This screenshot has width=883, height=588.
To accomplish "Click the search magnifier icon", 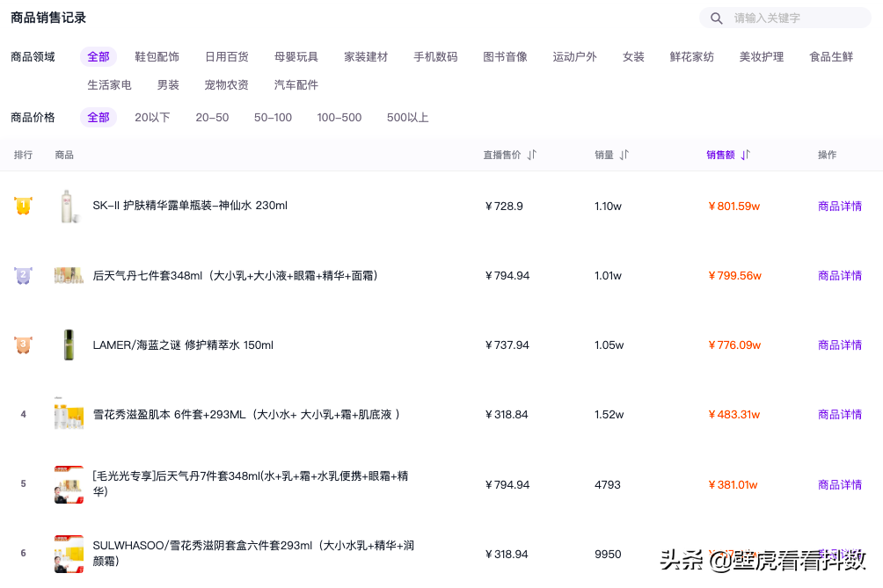I will (x=716, y=18).
